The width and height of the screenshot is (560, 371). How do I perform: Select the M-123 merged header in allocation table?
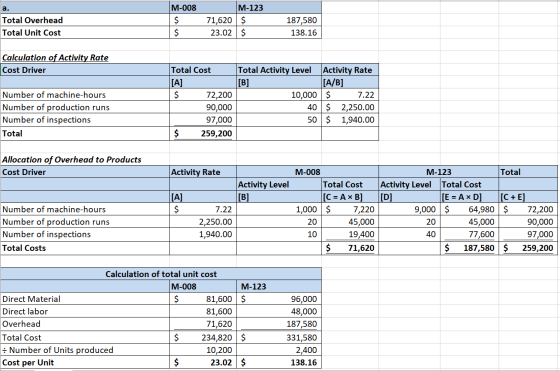(439, 172)
